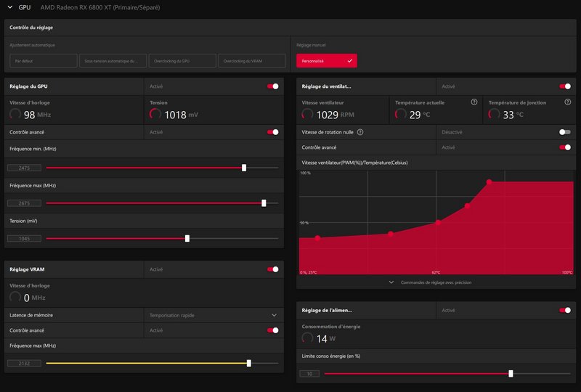The height and width of the screenshot is (392, 581).
Task: Select the topmost fan curve point
Action: tap(489, 182)
